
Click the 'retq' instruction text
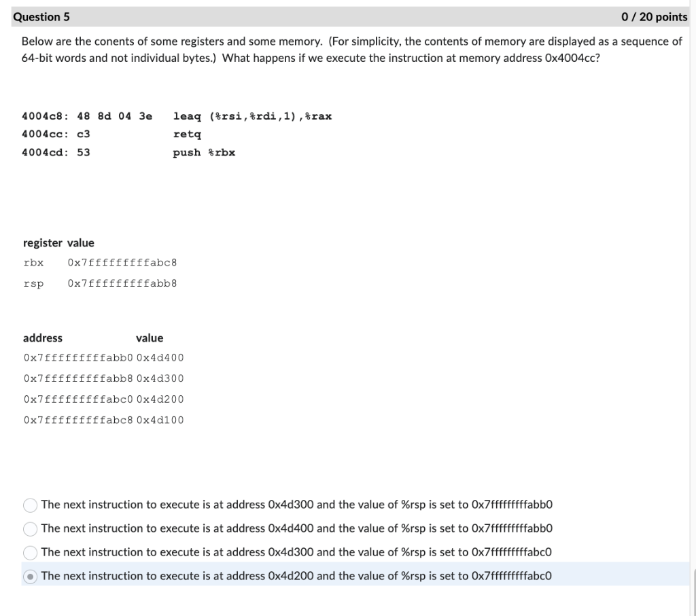pyautogui.click(x=187, y=134)
